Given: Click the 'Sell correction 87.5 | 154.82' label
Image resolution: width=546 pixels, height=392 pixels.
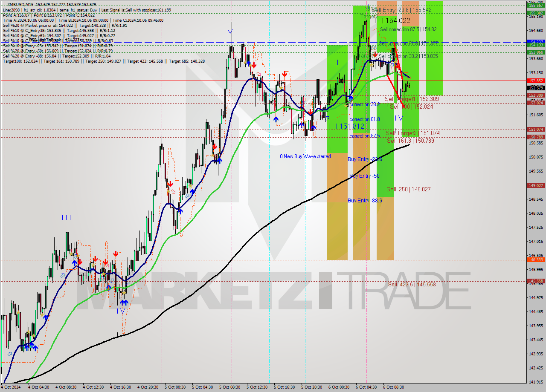Looking at the screenshot, I should click(408, 29).
